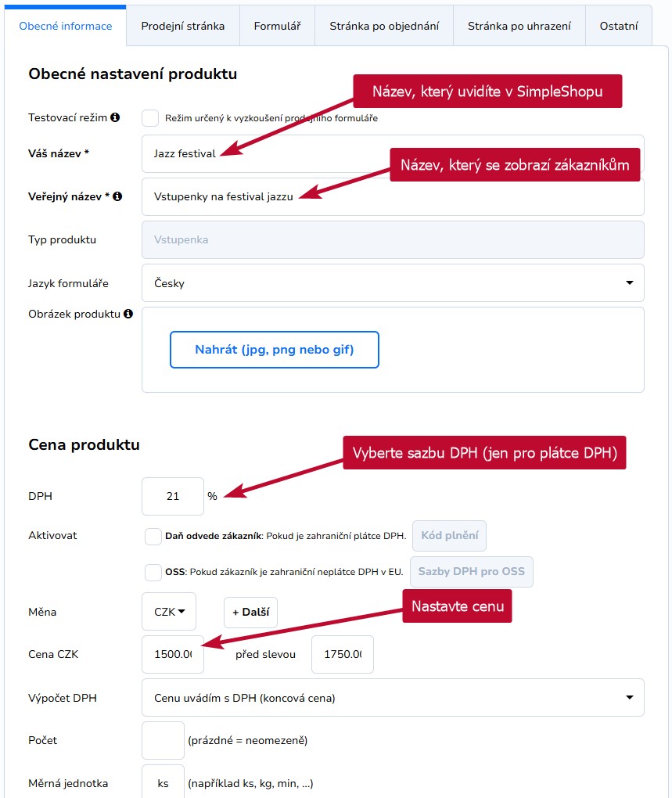Click info icon beside Veřejný název
Viewport: 672px width, 798px height.
click(117, 196)
